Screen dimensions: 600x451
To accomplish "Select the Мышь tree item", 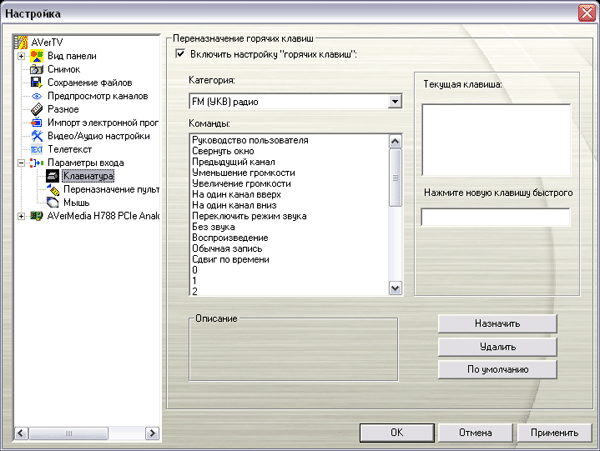I will pyautogui.click(x=76, y=203).
